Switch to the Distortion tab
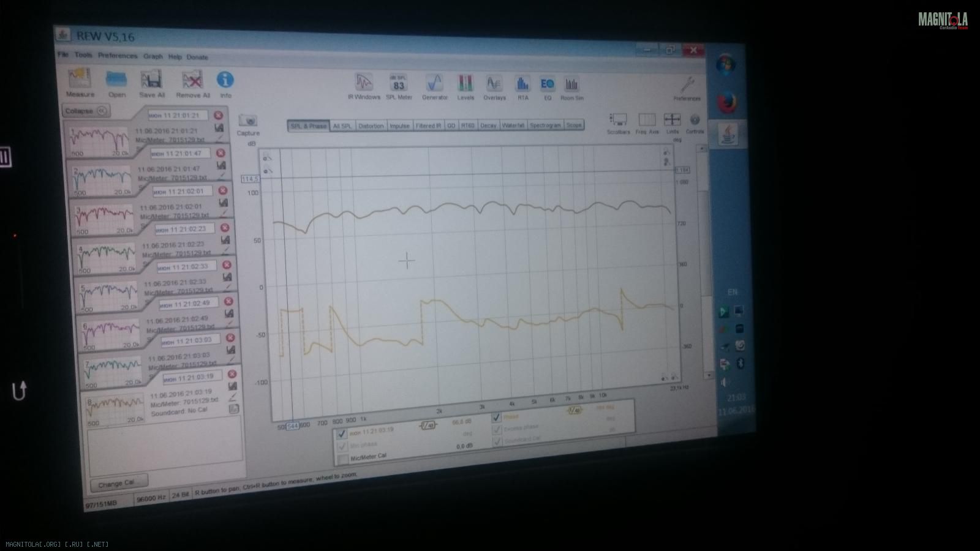Screen dimensions: 980x551 (371, 126)
